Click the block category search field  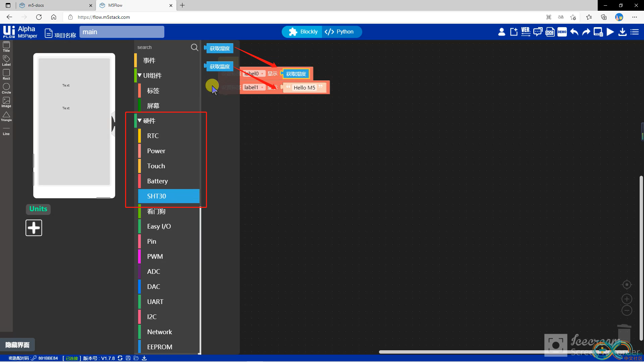tap(163, 47)
